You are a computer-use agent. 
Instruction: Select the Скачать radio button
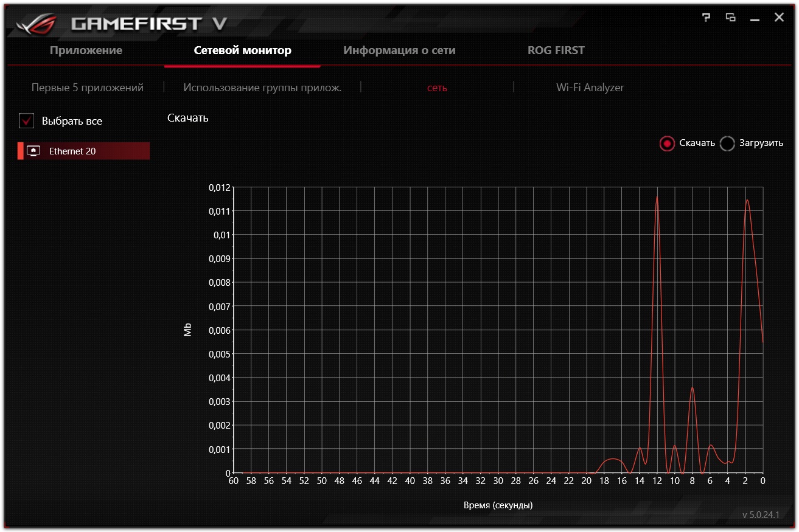667,143
